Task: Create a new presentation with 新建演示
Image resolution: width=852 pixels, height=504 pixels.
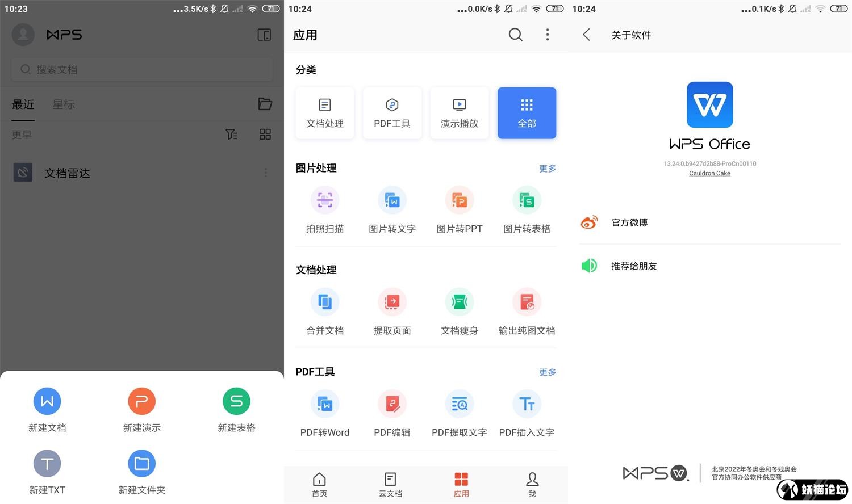Action: tap(142, 410)
